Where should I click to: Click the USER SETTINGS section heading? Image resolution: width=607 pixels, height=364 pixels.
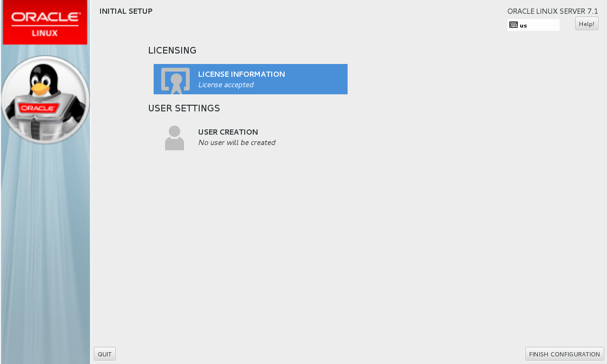click(x=184, y=108)
